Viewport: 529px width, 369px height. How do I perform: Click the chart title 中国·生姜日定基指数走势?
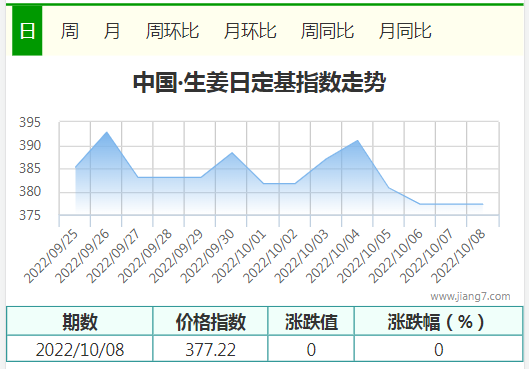pos(259,82)
